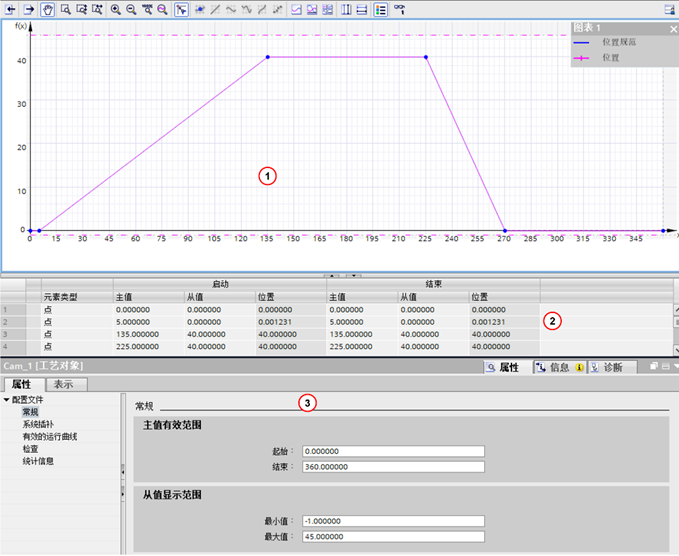
Task: Click the undo back-arrow toolbar icon
Action: (10, 9)
